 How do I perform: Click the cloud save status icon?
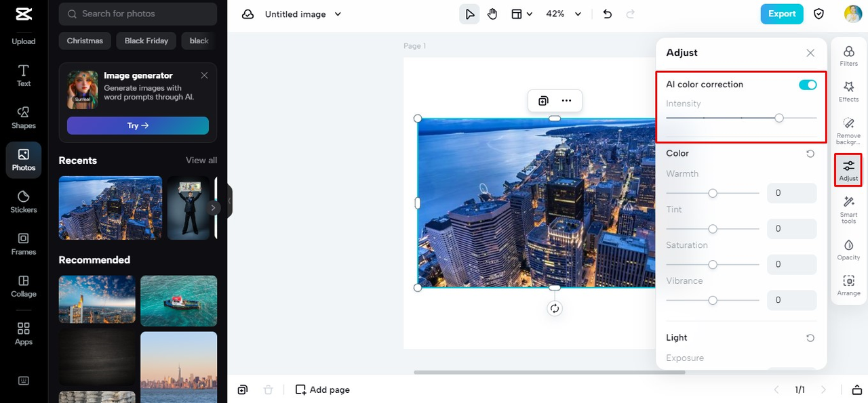click(248, 14)
